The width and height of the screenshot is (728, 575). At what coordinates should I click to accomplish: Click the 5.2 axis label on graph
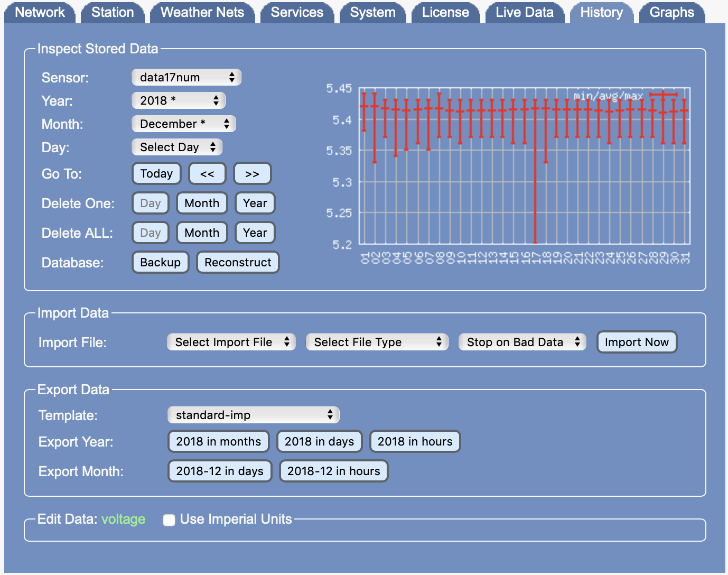pos(342,245)
